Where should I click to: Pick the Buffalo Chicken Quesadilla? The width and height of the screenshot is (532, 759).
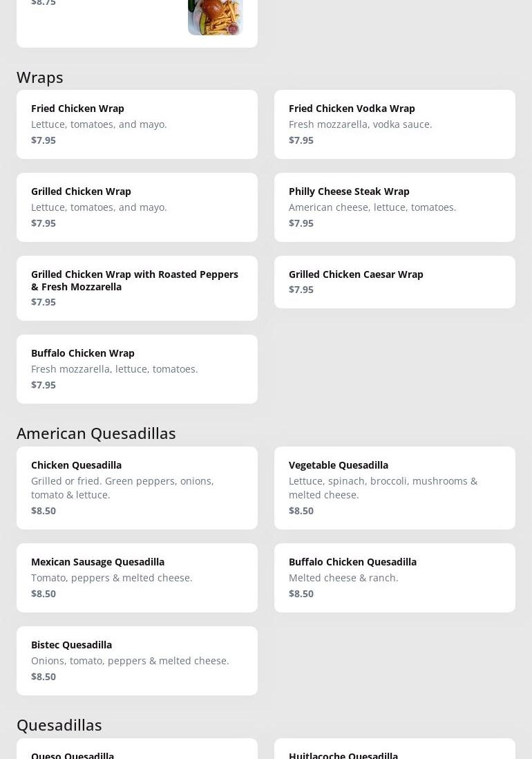coord(395,578)
